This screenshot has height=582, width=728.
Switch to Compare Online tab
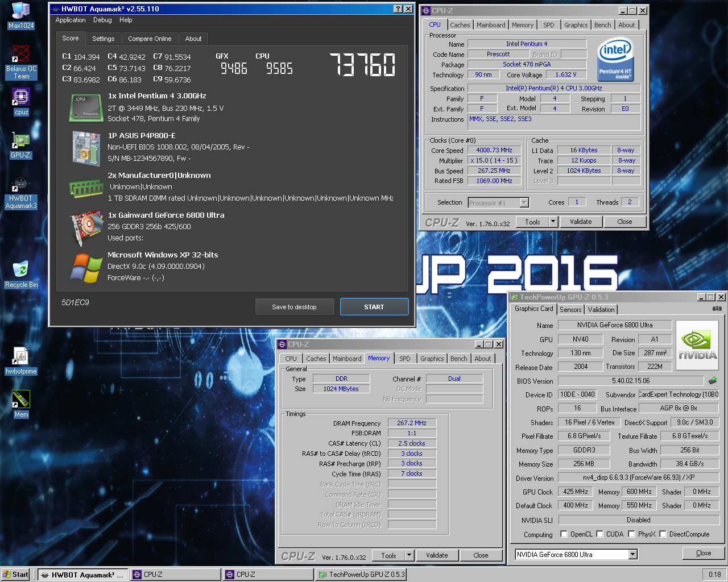coord(150,39)
